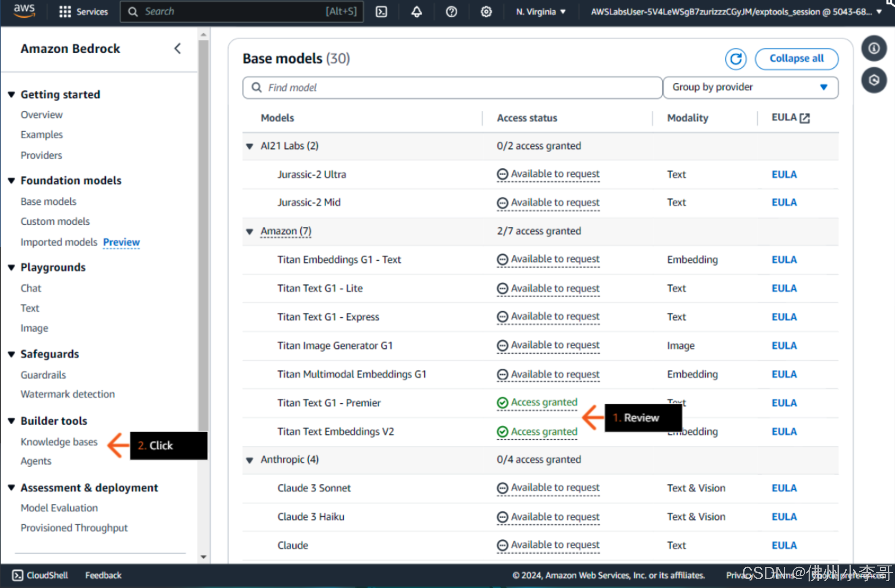Open the N. Virginia region dropdown
Viewport: 895px width, 588px height.
click(x=541, y=12)
